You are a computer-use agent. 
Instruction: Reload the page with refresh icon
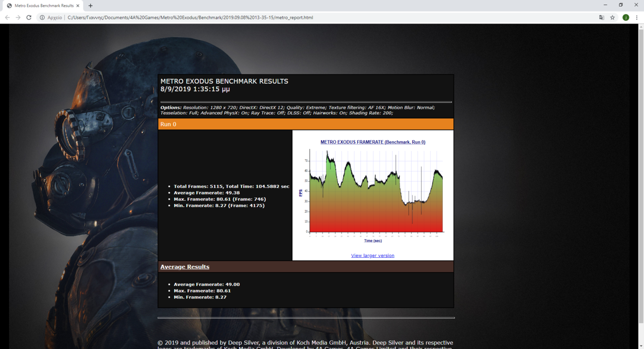[x=29, y=17]
